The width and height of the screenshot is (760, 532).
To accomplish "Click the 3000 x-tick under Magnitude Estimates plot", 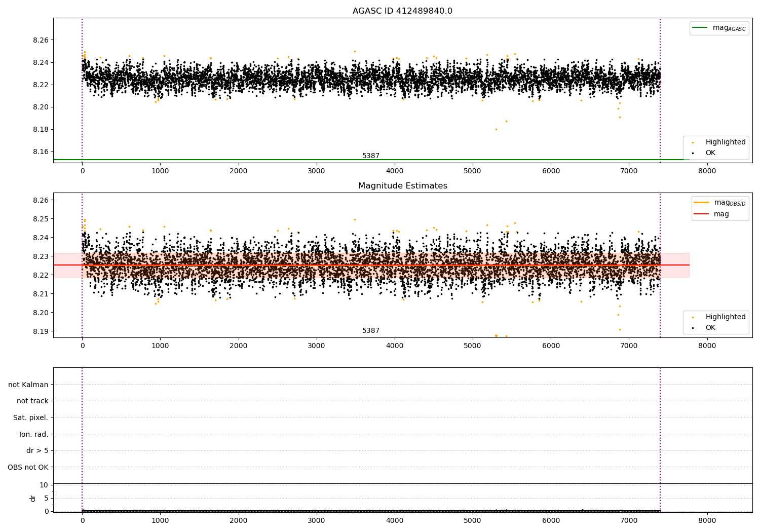I will pos(317,346).
